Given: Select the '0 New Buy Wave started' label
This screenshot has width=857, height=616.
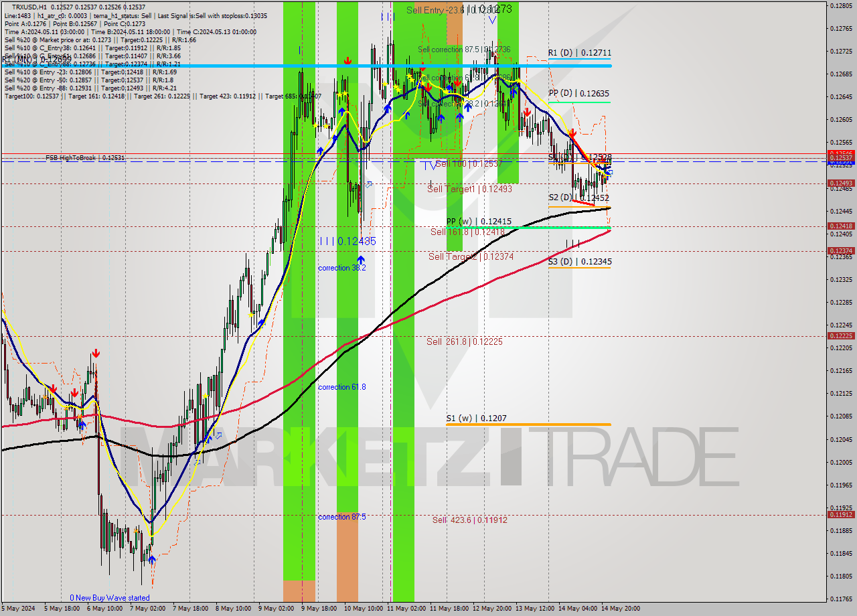Looking at the screenshot, I should 110,598.
